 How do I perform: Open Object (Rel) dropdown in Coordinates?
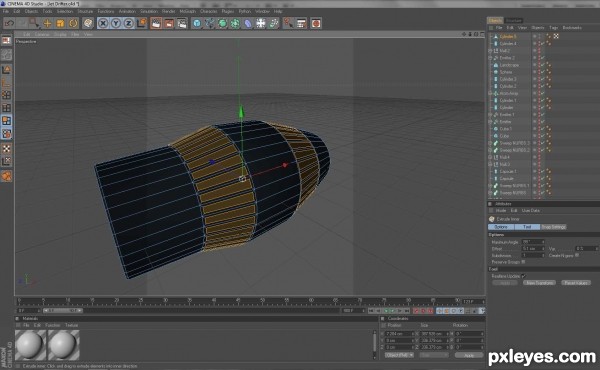399,355
